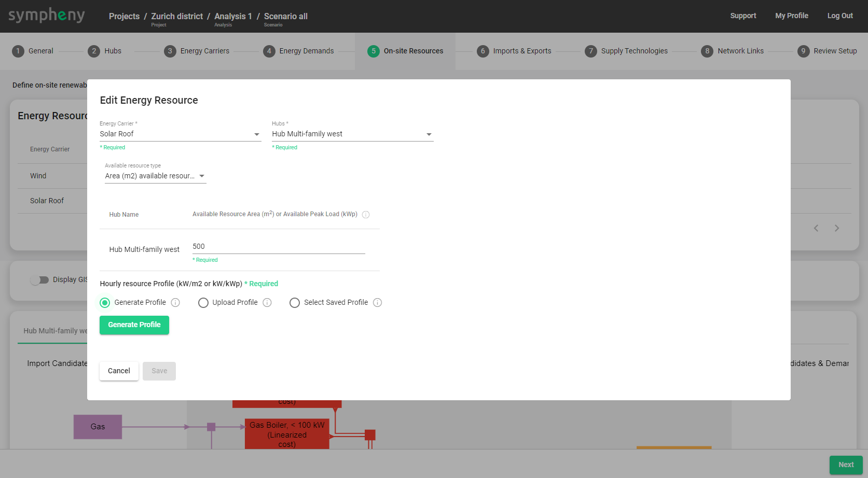Click the Sympheny logo
The height and width of the screenshot is (478, 868).
tap(47, 16)
